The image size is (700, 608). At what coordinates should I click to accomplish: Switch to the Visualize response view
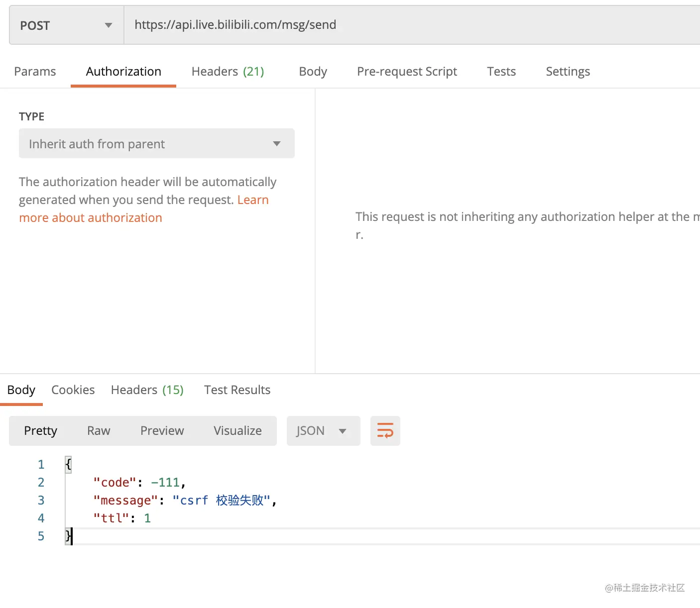237,431
